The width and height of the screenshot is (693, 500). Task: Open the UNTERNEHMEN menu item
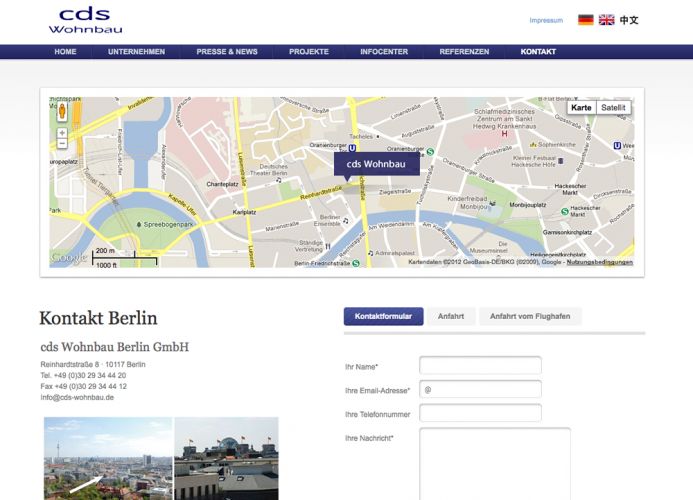click(137, 52)
